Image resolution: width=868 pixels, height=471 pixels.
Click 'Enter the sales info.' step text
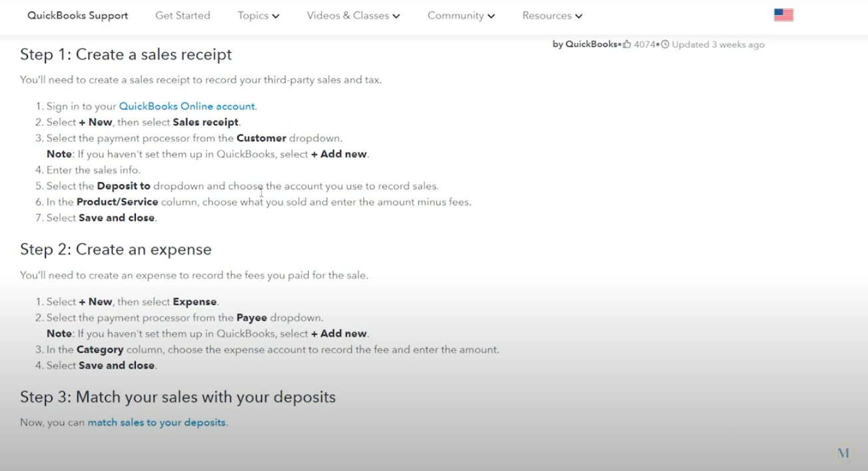(x=93, y=170)
